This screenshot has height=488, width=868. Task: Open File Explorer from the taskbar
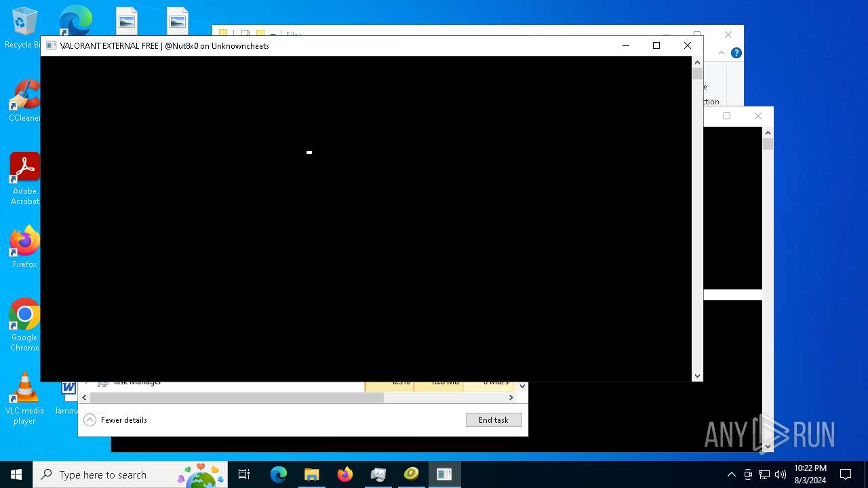point(312,474)
